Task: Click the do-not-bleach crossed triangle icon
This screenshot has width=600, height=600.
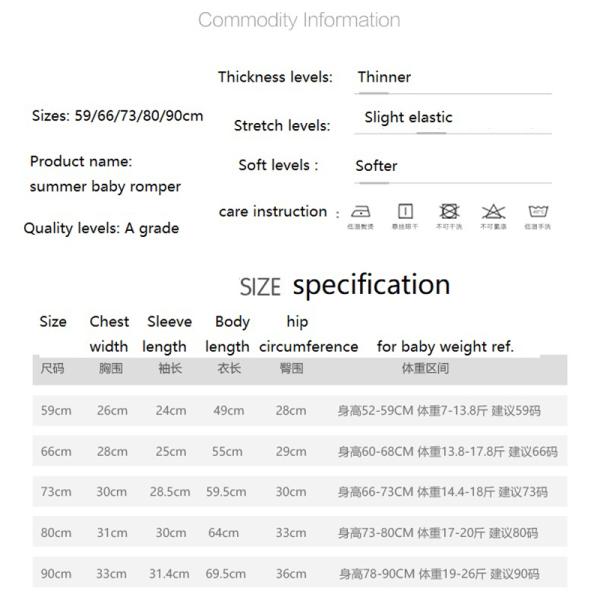Action: [x=493, y=212]
